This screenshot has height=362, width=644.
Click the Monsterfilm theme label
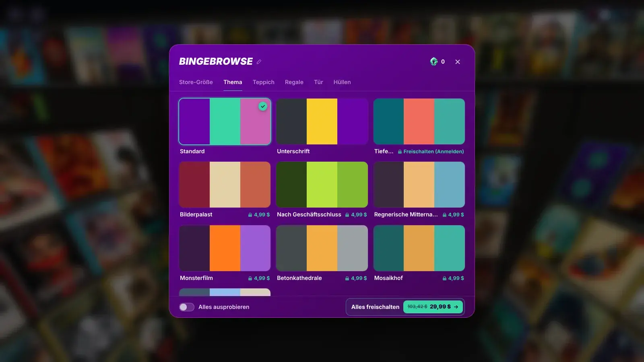(196, 278)
